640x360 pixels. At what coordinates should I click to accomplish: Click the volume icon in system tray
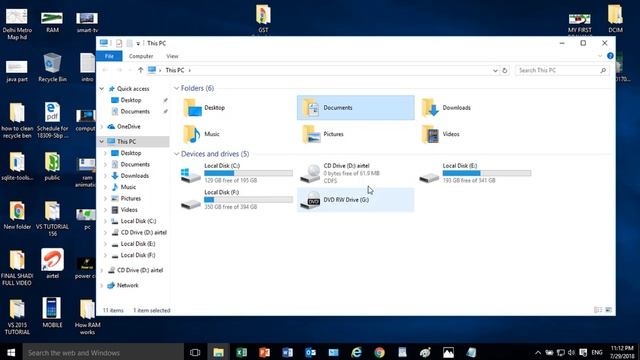[x=571, y=352]
